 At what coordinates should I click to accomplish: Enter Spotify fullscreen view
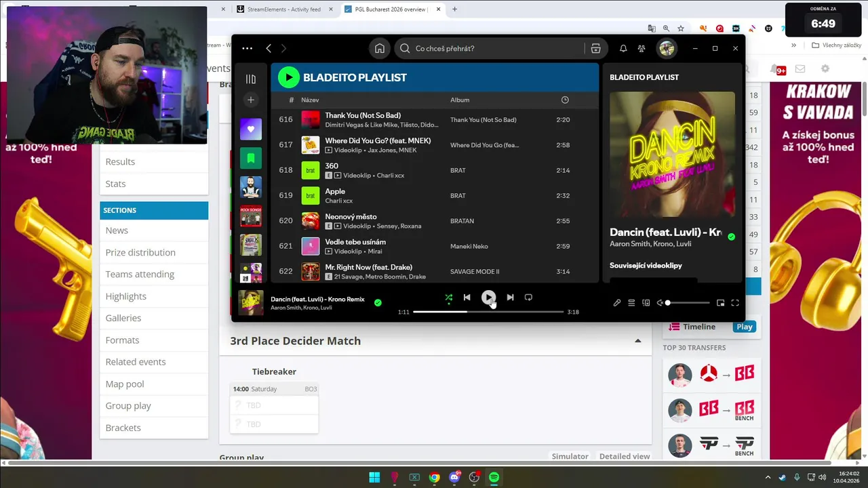tap(735, 303)
